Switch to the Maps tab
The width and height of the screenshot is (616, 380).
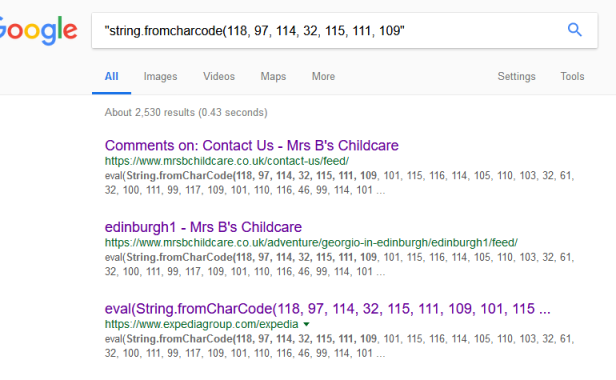[273, 77]
